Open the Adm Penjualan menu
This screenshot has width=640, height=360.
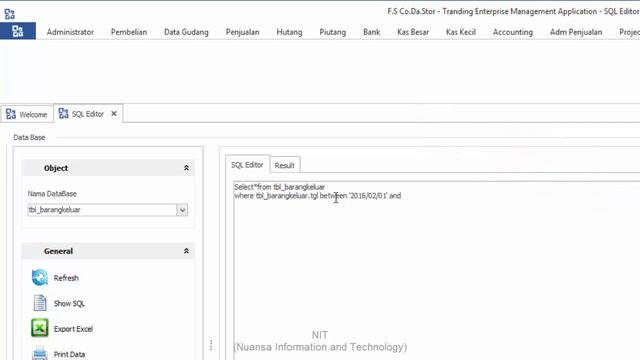click(576, 32)
